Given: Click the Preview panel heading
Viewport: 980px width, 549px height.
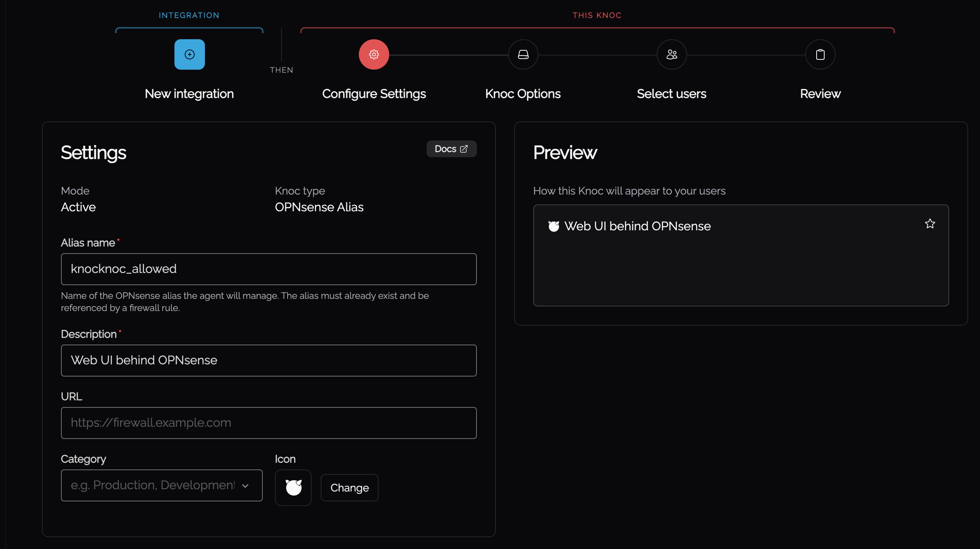Looking at the screenshot, I should [x=565, y=153].
